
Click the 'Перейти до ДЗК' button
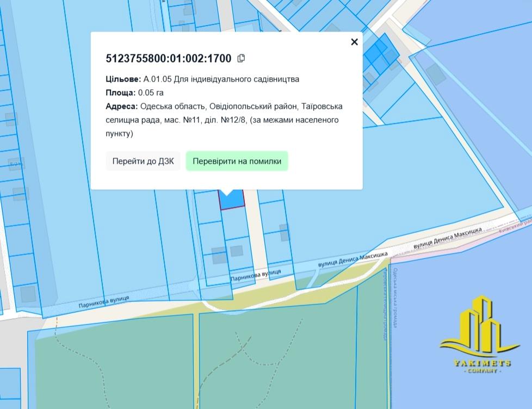143,161
